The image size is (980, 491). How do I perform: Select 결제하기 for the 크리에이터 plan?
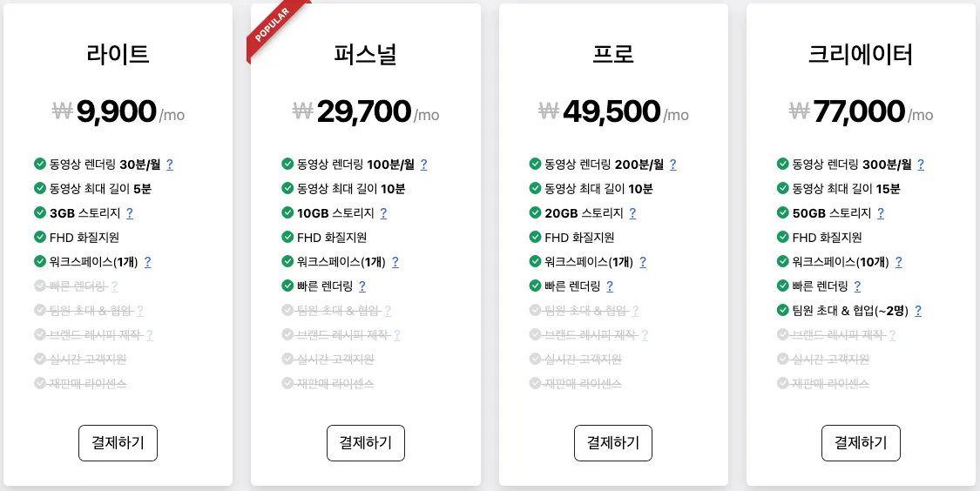pos(861,443)
